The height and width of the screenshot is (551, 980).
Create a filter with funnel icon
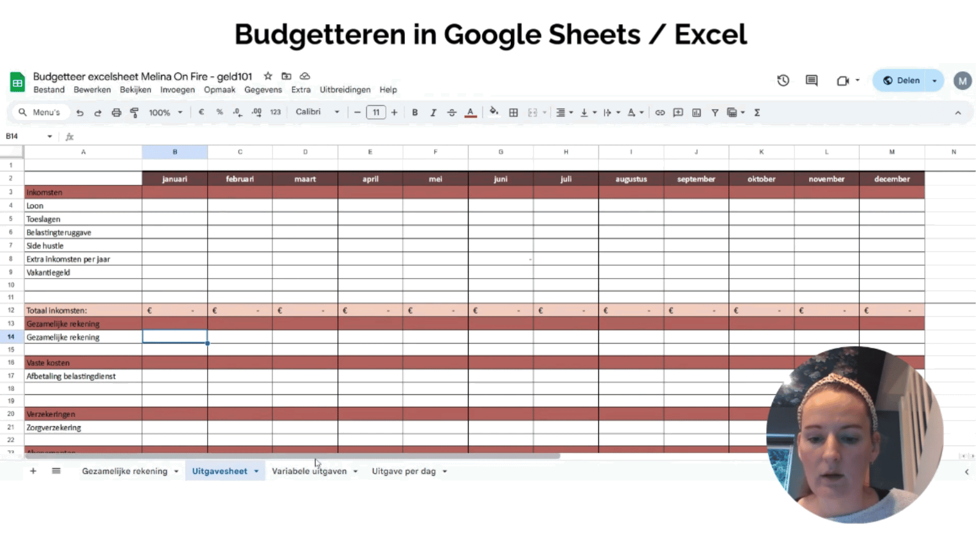pyautogui.click(x=715, y=113)
